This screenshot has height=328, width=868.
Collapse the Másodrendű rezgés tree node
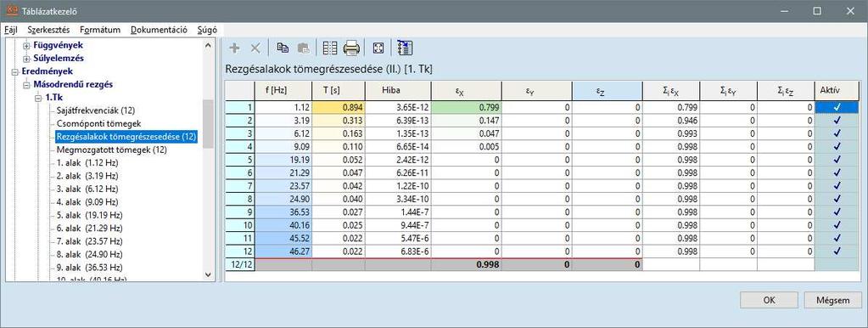click(x=26, y=85)
